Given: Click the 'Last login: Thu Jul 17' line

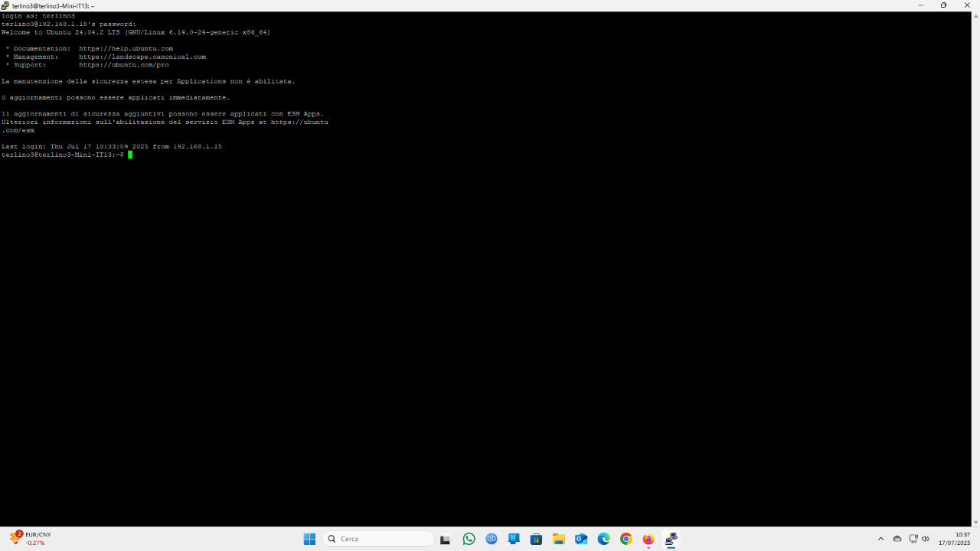Looking at the screenshot, I should (112, 146).
